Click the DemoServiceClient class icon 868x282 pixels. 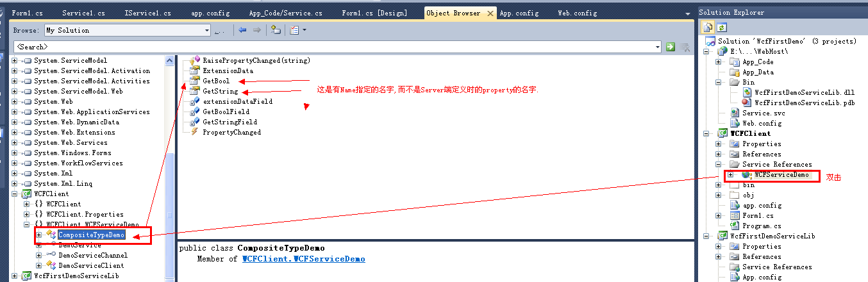(x=51, y=265)
